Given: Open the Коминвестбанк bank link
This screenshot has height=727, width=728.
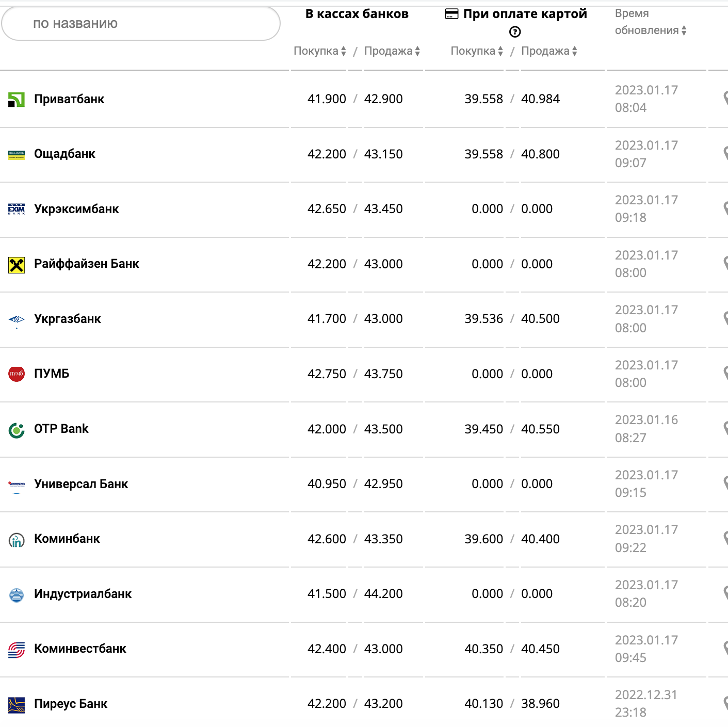Looking at the screenshot, I should pos(80,649).
